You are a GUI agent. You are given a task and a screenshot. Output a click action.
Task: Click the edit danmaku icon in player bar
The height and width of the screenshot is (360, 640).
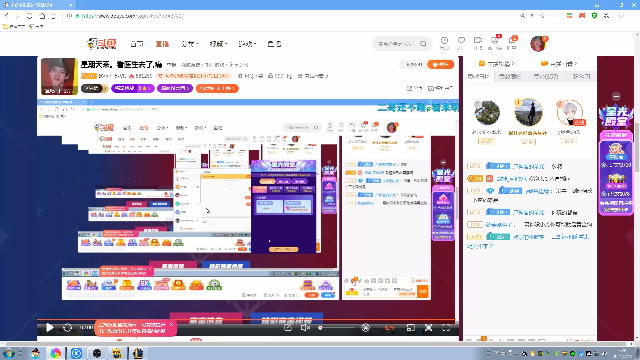coord(288,327)
